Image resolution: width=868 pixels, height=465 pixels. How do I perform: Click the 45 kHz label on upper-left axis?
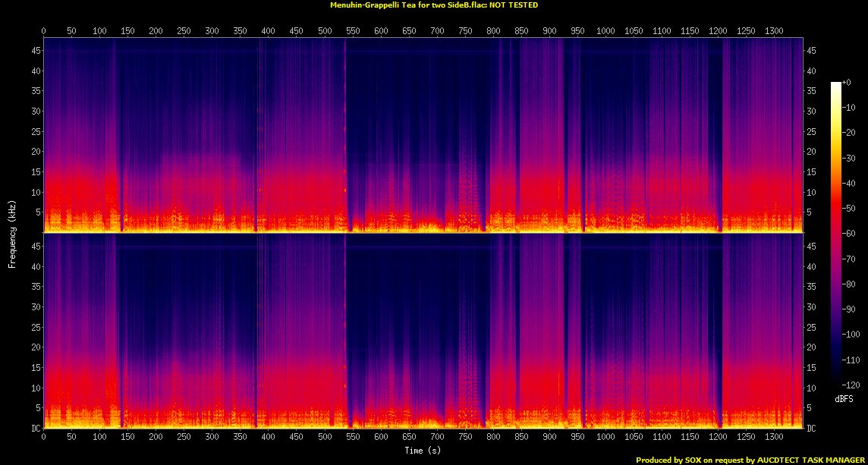pyautogui.click(x=36, y=51)
